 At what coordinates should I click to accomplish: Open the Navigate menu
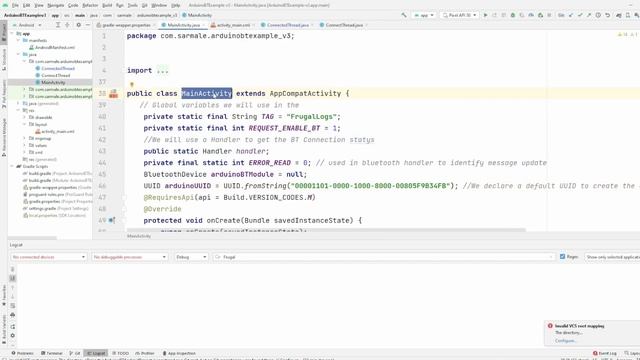coord(56,5)
